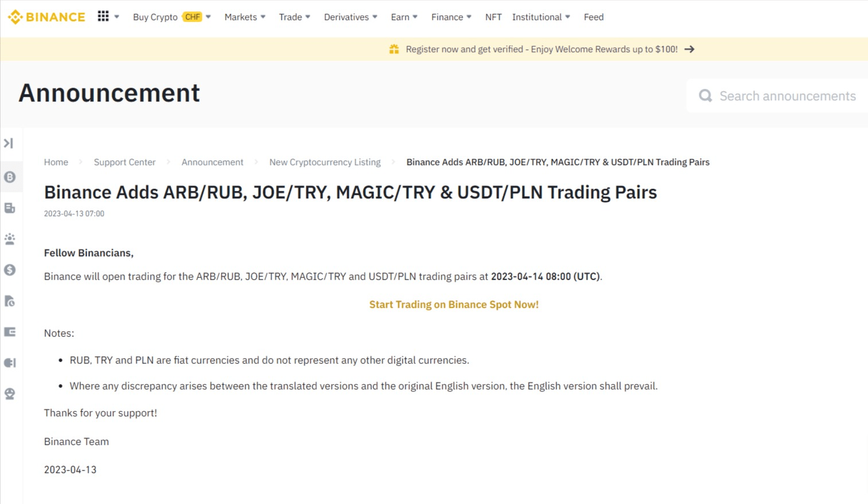The image size is (868, 504).
Task: Click the Fellow Binancians greeting
Action: click(89, 253)
